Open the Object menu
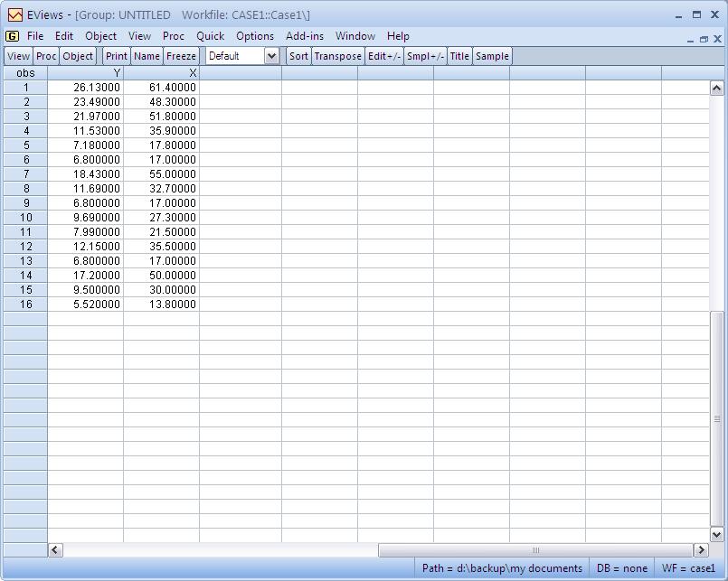 point(100,36)
